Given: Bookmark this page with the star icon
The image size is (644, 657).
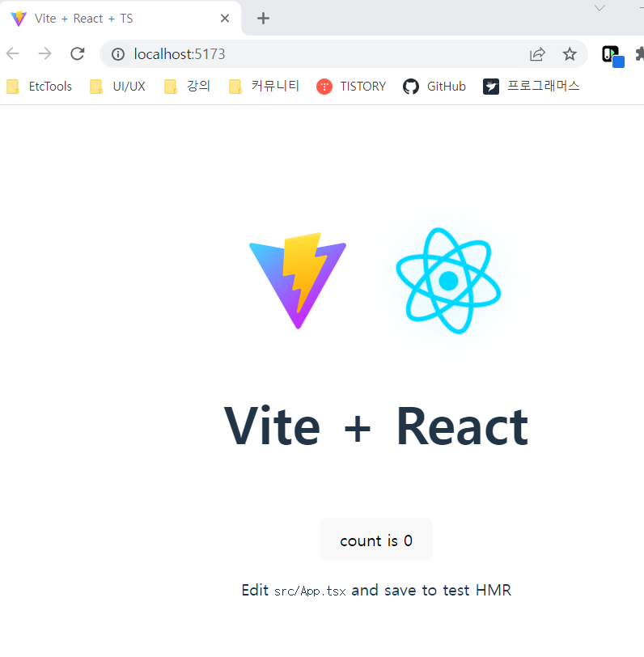Looking at the screenshot, I should pos(570,54).
